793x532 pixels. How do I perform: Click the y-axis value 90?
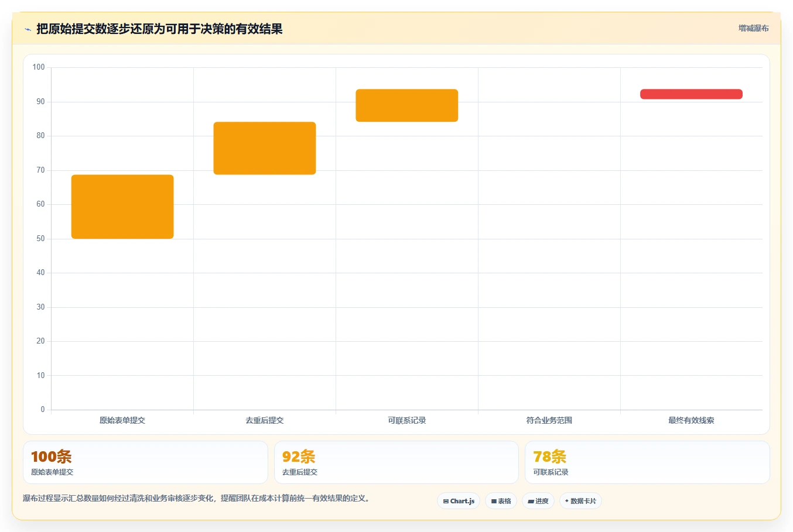(40, 102)
